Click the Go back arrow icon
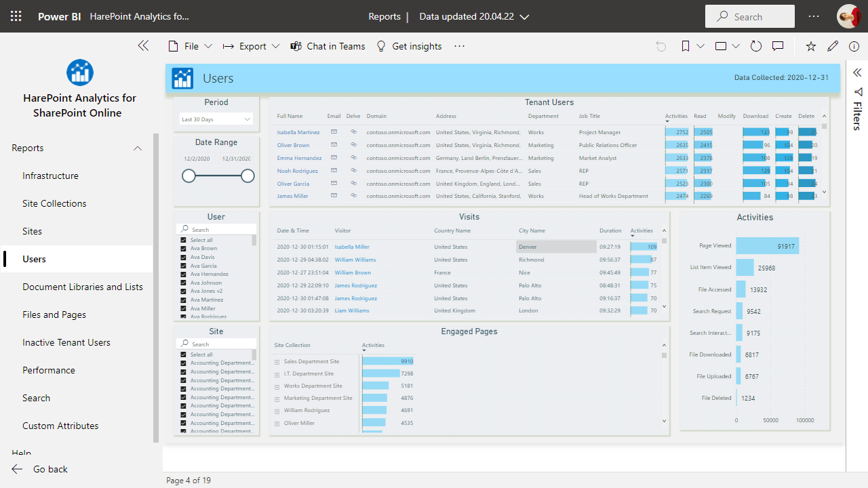This screenshot has height=488, width=868. (x=18, y=469)
